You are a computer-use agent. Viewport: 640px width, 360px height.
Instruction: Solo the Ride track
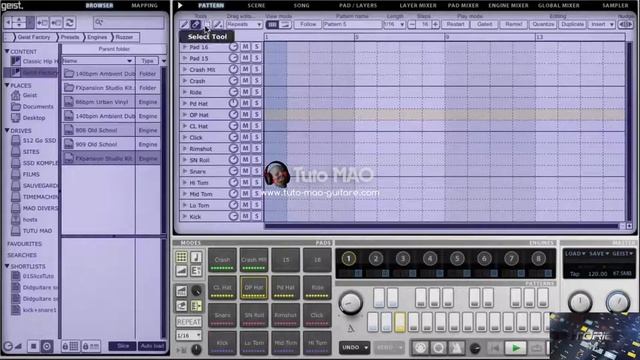click(257, 92)
